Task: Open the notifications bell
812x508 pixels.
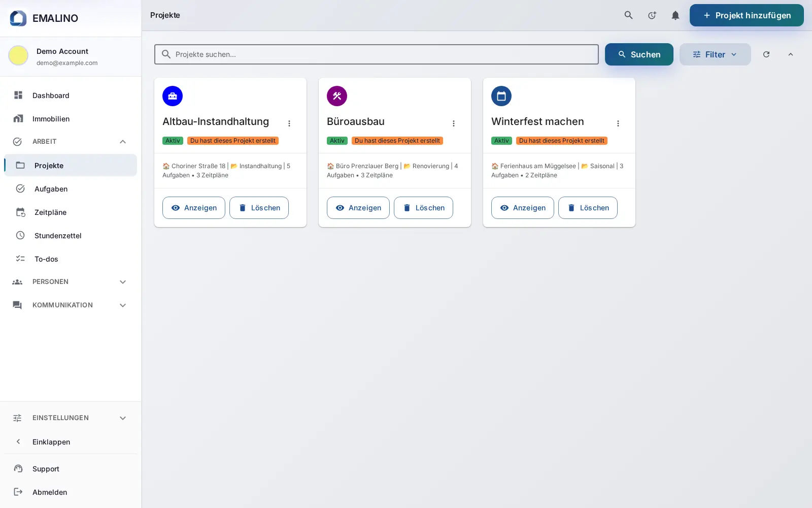Action: click(x=675, y=15)
